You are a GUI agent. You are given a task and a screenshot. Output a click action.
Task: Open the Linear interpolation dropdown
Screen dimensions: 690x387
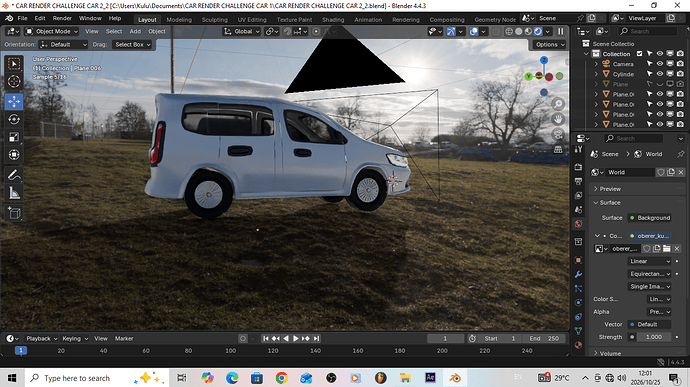point(650,261)
